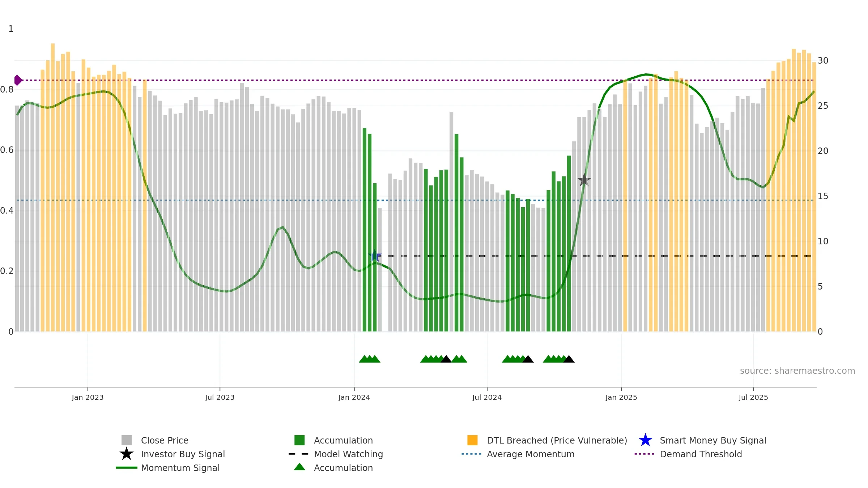Click the black triangle below the Jul 2024 bars

(x=528, y=359)
